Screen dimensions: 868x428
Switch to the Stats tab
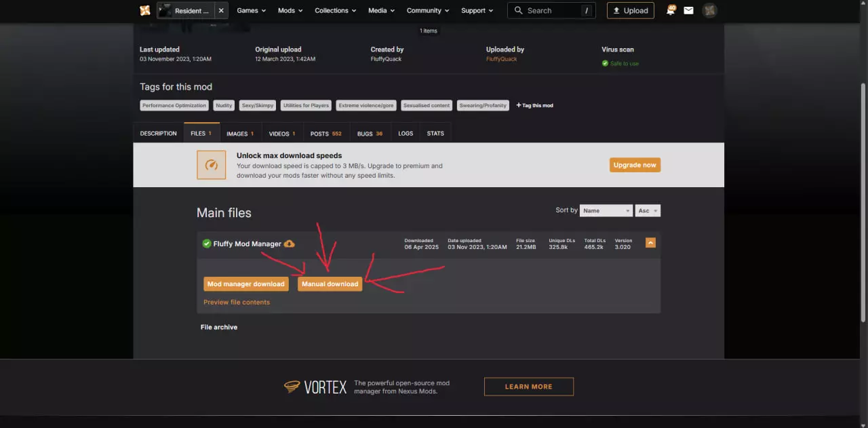(x=435, y=134)
